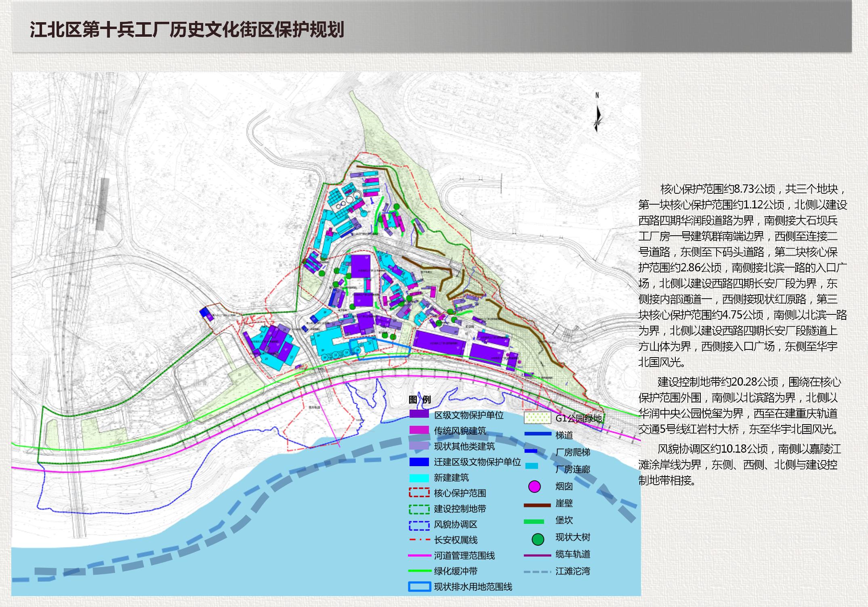
Task: Click the page title 江北区第十兵工厂历史文化街区保护规划
Action: tap(187, 30)
